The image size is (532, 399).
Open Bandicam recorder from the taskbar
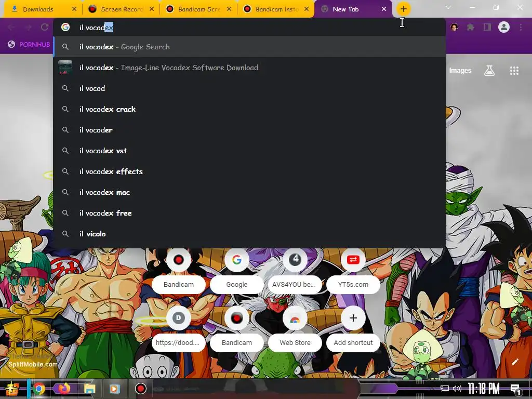[x=140, y=389]
